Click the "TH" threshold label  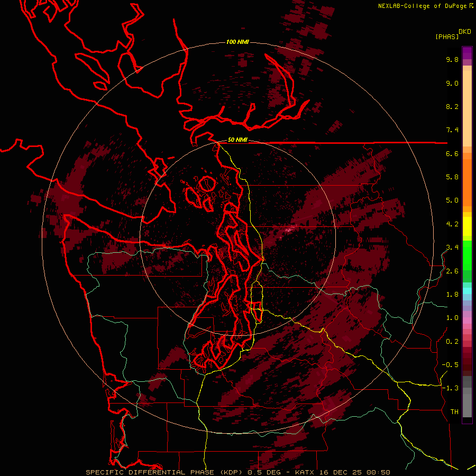pyautogui.click(x=454, y=412)
